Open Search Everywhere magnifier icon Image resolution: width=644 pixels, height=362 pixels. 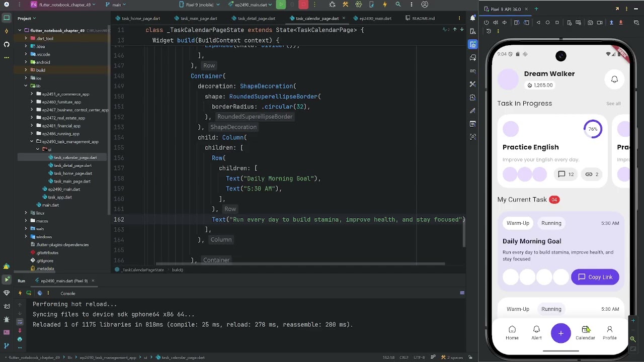[x=398, y=5]
